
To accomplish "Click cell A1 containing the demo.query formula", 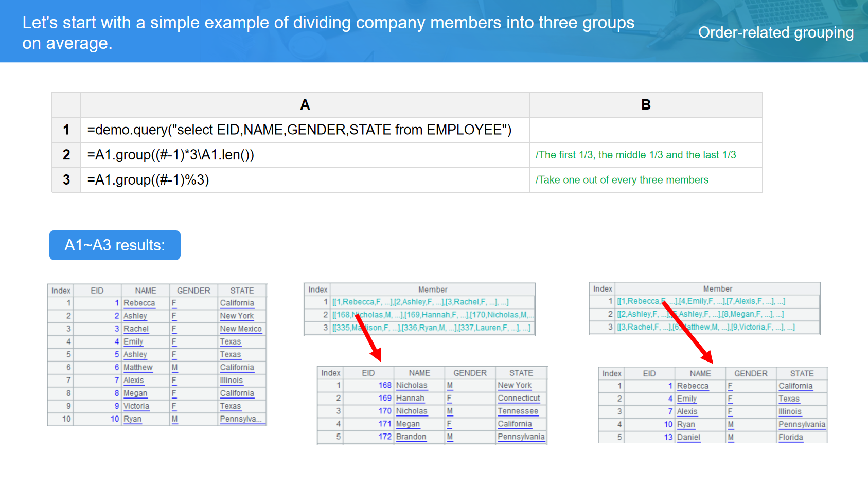I will pos(299,130).
